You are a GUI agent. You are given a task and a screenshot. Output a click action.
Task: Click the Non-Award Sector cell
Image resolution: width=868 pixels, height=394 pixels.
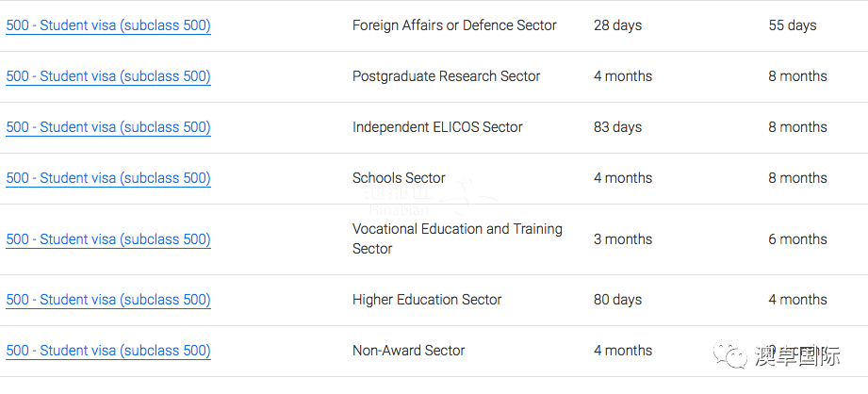pos(408,351)
